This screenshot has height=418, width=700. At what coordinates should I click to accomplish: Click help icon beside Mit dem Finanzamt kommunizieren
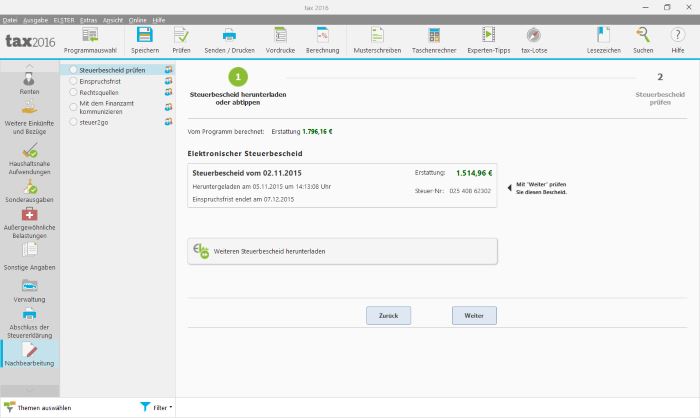[x=168, y=107]
